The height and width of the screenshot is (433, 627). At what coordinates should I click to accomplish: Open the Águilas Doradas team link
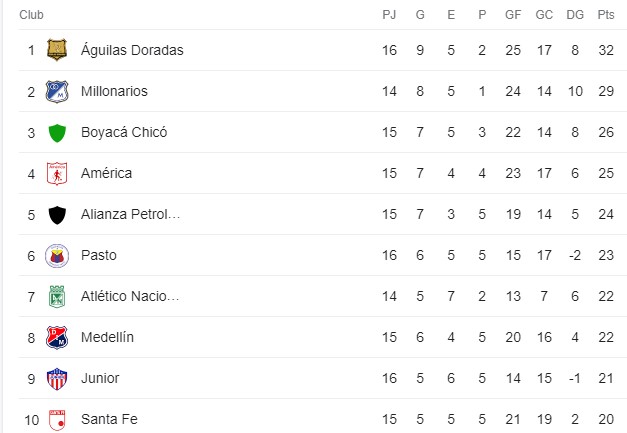[x=132, y=50]
